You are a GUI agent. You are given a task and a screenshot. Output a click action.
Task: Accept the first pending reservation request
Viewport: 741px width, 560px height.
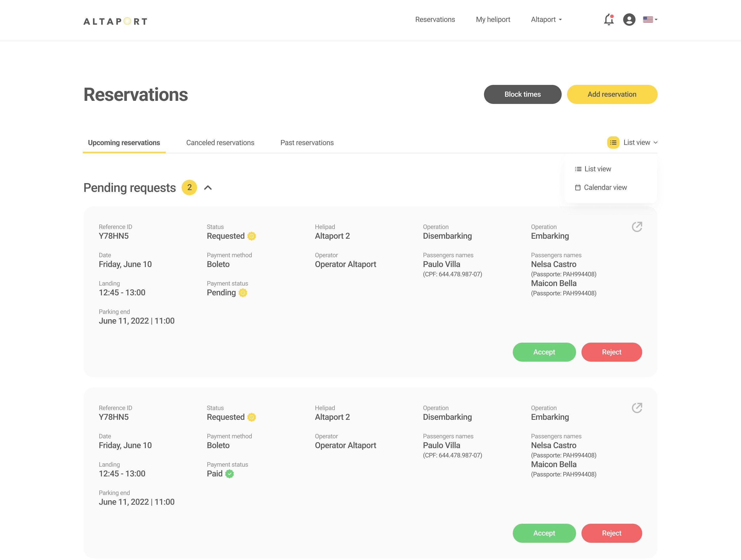(x=544, y=352)
